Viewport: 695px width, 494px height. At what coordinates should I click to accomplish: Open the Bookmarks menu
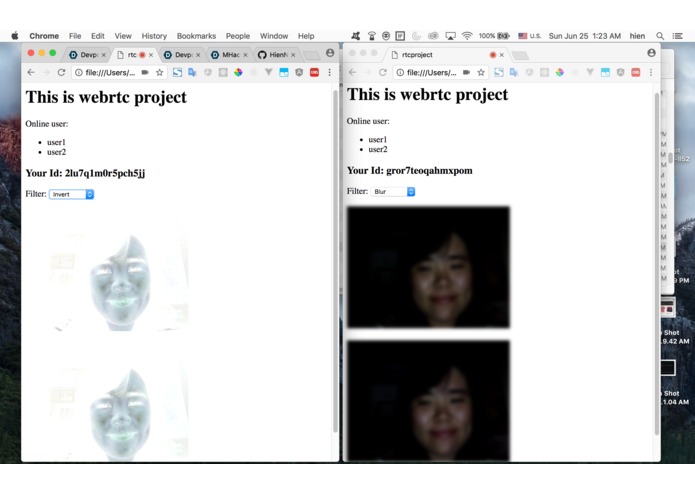(196, 36)
